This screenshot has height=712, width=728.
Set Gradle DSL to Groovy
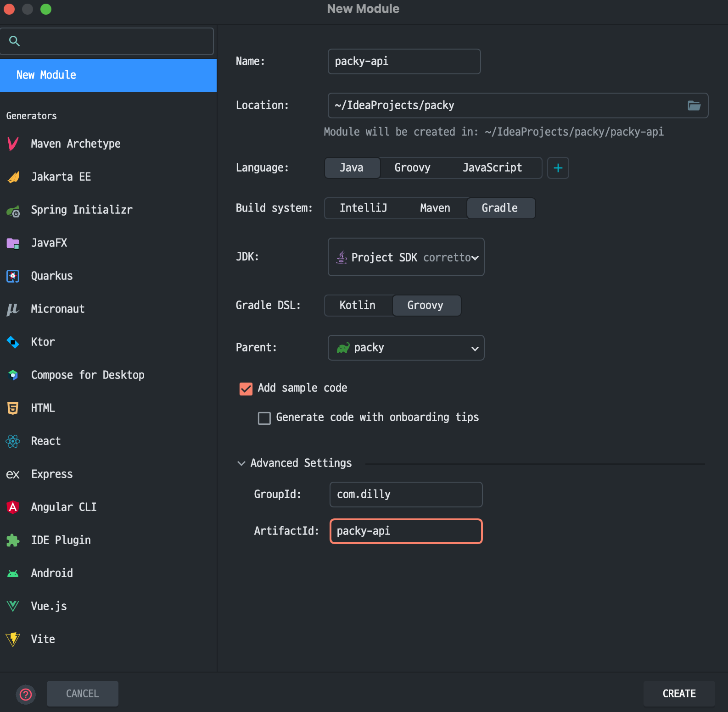(x=426, y=306)
